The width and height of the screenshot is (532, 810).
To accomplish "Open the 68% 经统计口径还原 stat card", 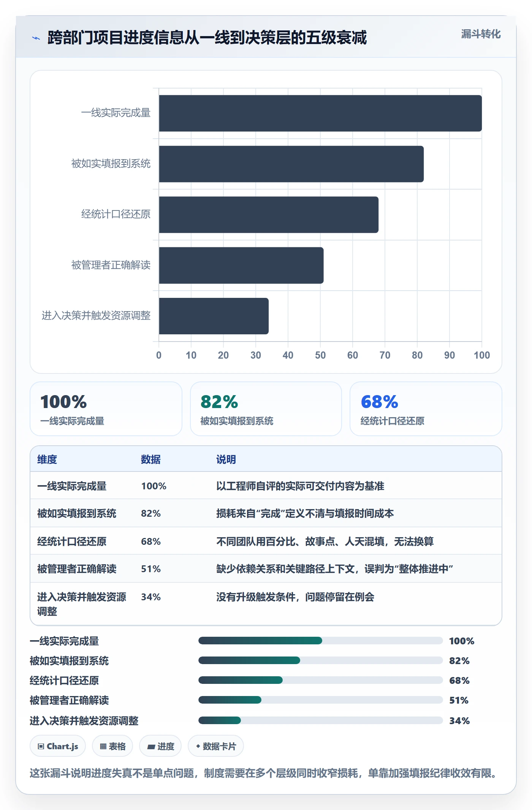I will click(426, 409).
